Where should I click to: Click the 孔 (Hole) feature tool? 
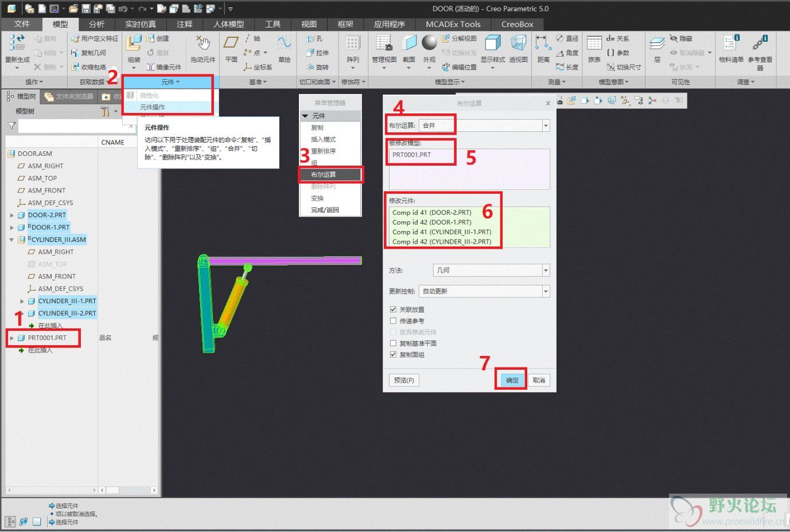click(314, 38)
